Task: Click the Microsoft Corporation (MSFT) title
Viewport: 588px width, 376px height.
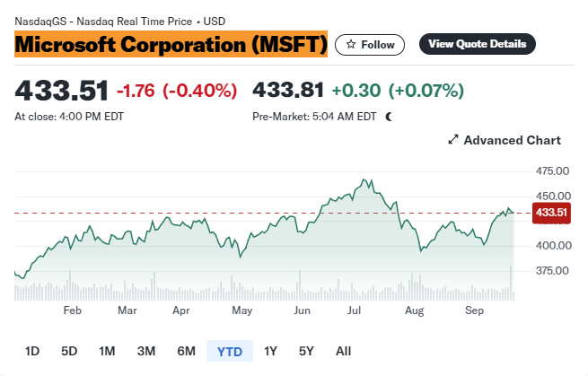Action: 171,44
